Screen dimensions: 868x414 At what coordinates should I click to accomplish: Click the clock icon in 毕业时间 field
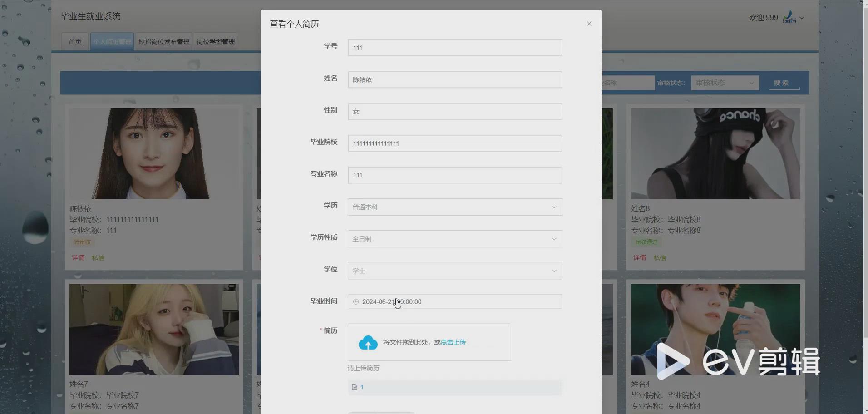356,301
